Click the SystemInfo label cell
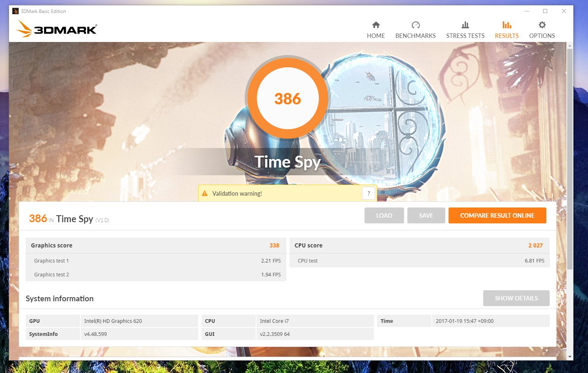This screenshot has width=588, height=373. tap(53, 334)
